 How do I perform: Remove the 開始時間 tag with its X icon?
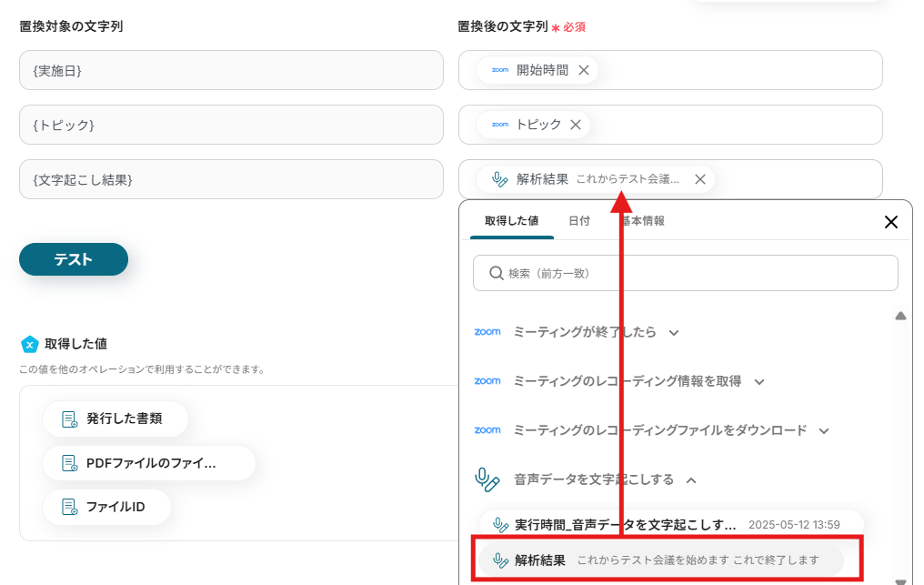(x=584, y=70)
